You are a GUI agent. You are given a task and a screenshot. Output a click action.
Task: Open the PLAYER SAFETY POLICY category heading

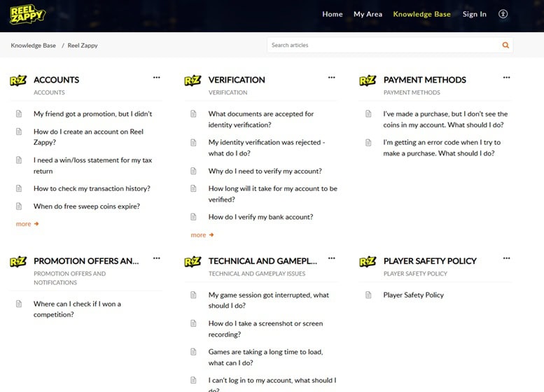coord(430,261)
